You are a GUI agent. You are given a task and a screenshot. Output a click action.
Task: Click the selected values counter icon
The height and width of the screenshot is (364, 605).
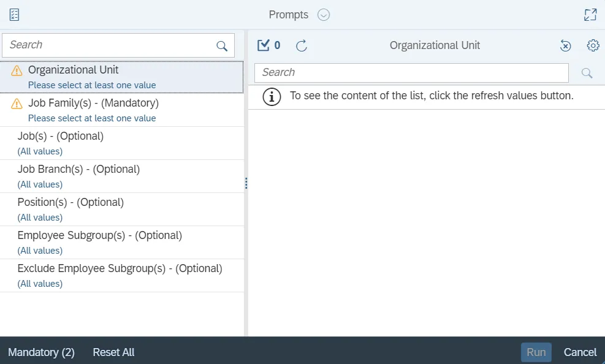[x=268, y=45]
